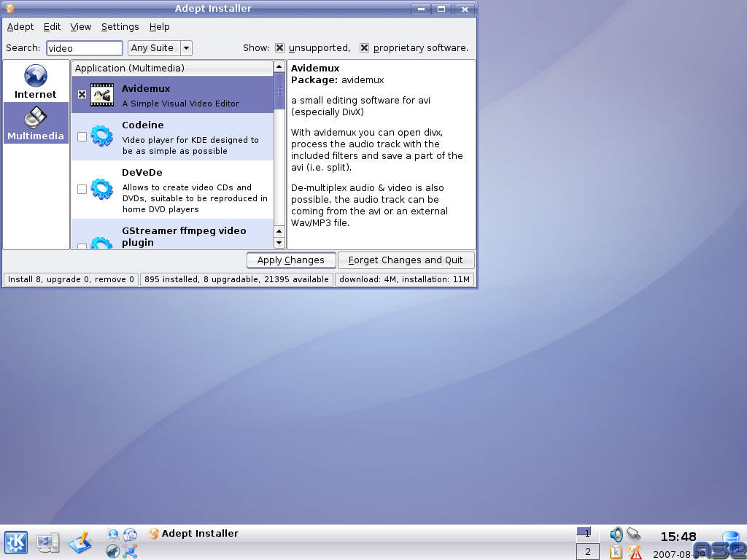This screenshot has width=747, height=560.
Task: Toggle the unsupported software checkbox
Action: pyautogui.click(x=279, y=47)
